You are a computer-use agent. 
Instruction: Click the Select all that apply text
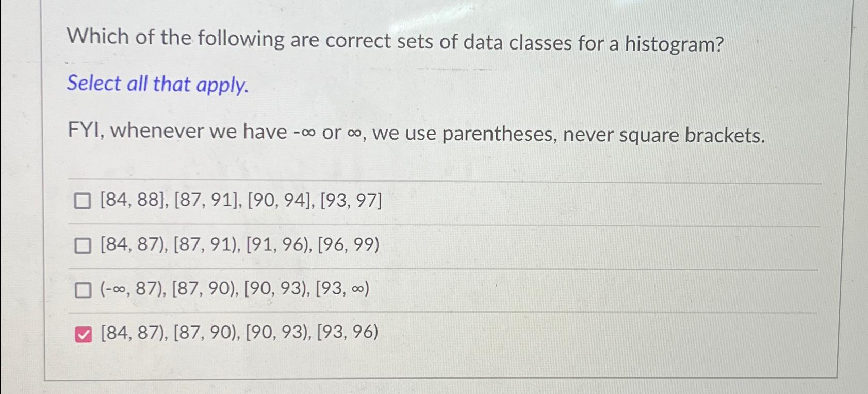pos(158,85)
